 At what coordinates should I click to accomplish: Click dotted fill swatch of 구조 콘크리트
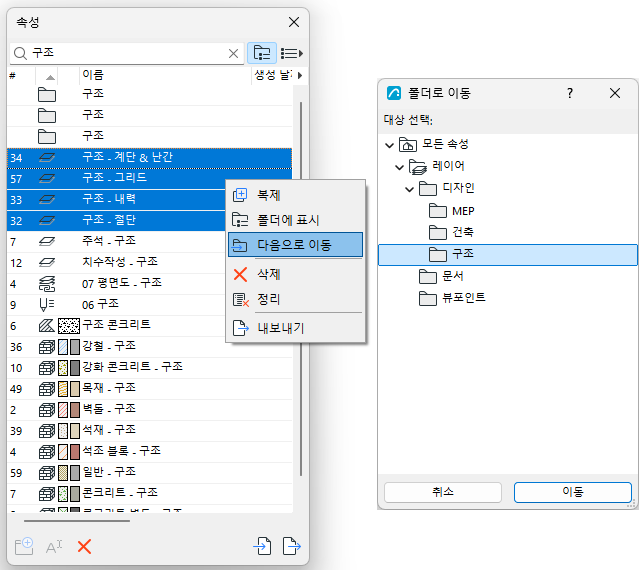tap(69, 326)
